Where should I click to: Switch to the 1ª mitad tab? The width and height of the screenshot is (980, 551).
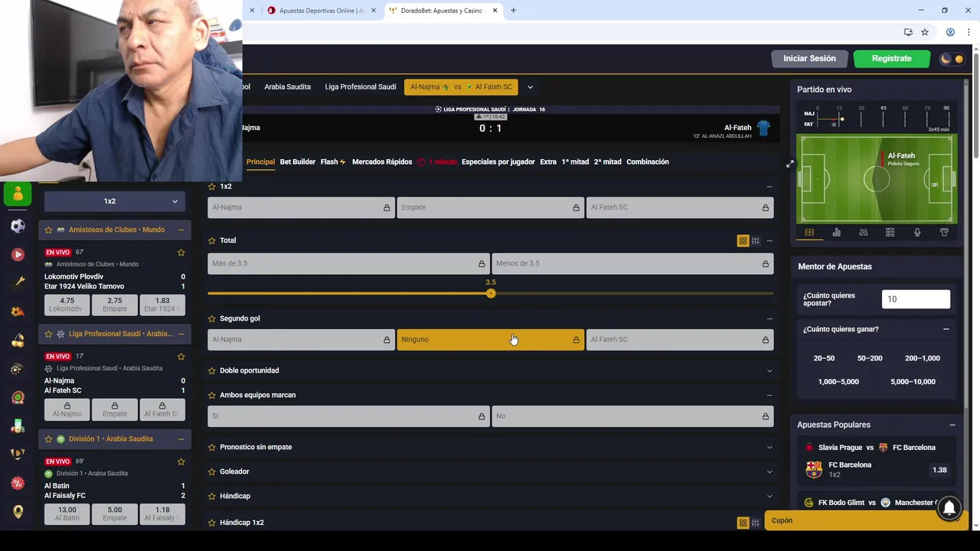[575, 162]
